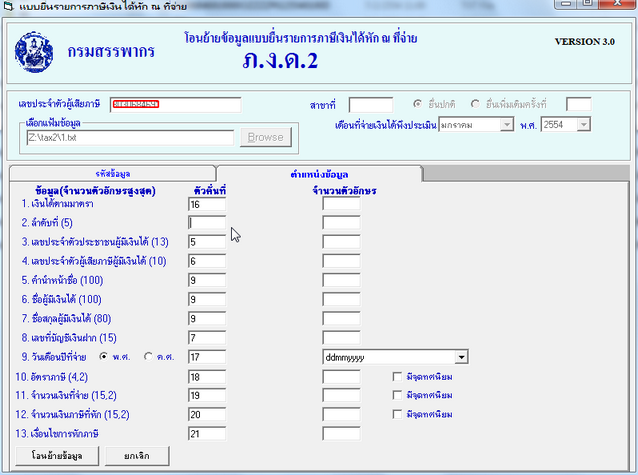
Task: Click start position for เลขประจำตัวผู้เสียภาษีผู้มีเงินได้
Action: tap(207, 261)
